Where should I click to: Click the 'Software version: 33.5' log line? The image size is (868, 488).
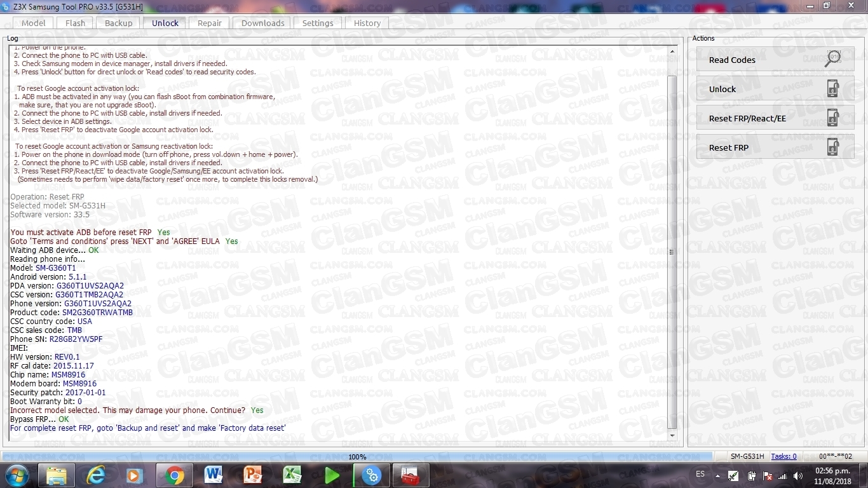point(50,215)
